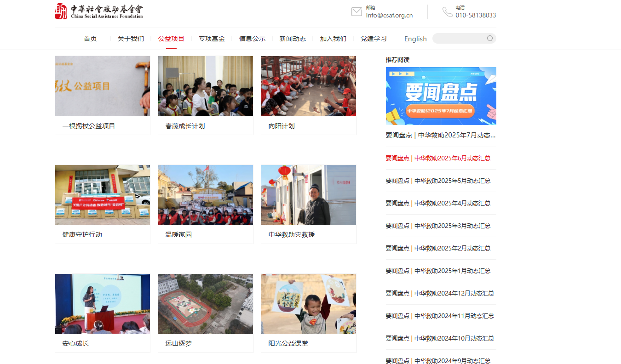Open the 首页 menu item
Viewport: 621px width, 364px height.
[x=90, y=39]
